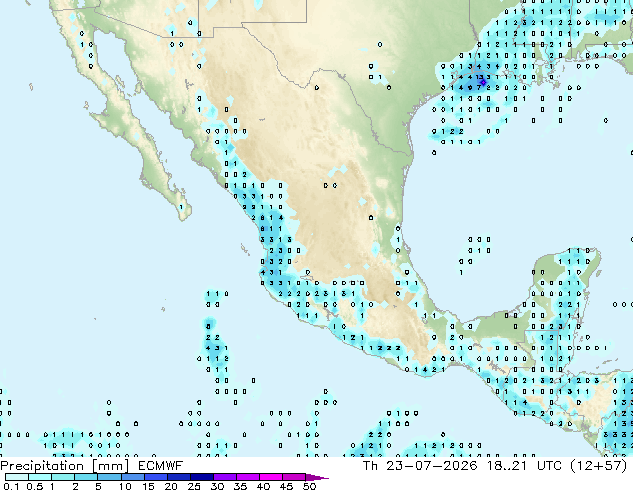This screenshot has height=490, width=634.
Task: Select the legend swatch between 40 and 45
Action: click(271, 477)
